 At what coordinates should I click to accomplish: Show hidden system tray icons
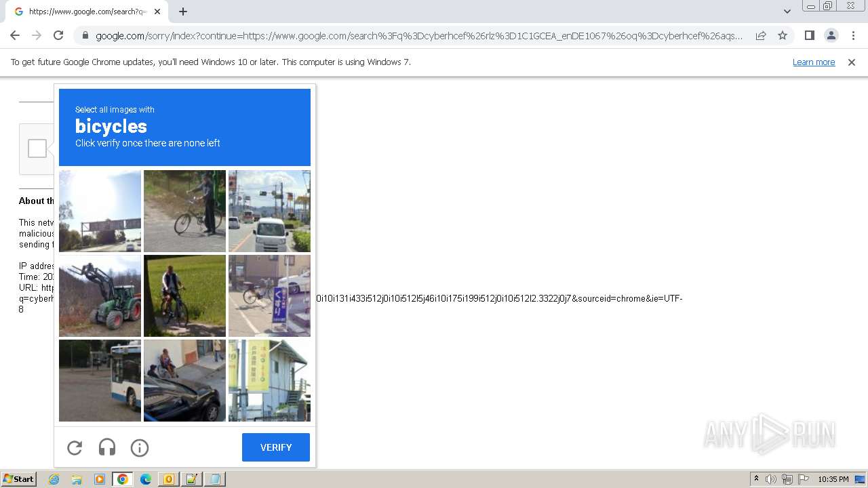(x=756, y=479)
